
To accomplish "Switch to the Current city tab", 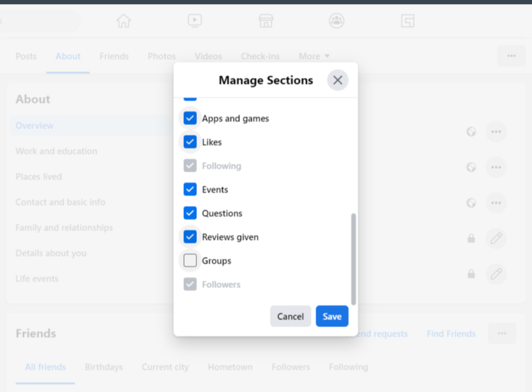I will click(x=165, y=367).
